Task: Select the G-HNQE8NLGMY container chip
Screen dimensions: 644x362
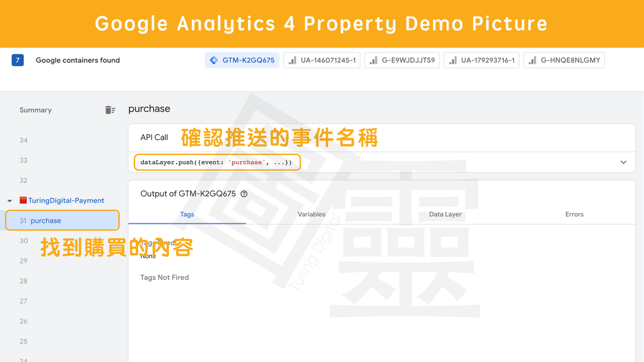Action: point(564,61)
